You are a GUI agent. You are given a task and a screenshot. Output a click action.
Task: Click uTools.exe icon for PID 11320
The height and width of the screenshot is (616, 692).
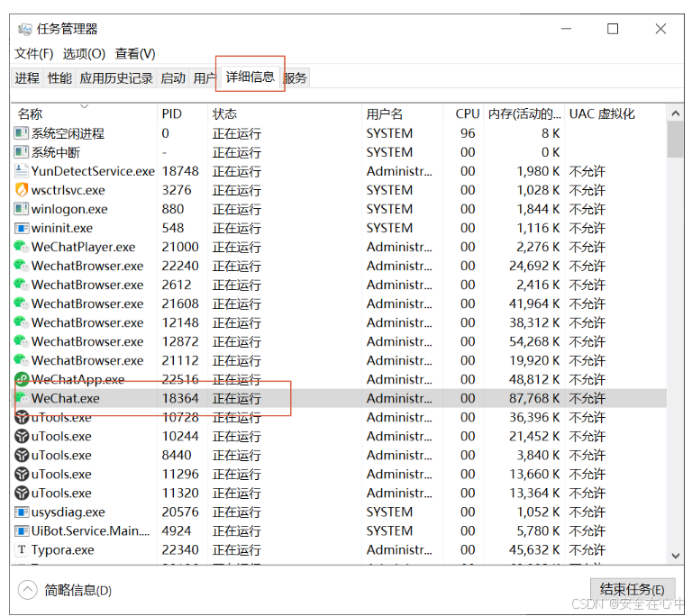tap(22, 493)
